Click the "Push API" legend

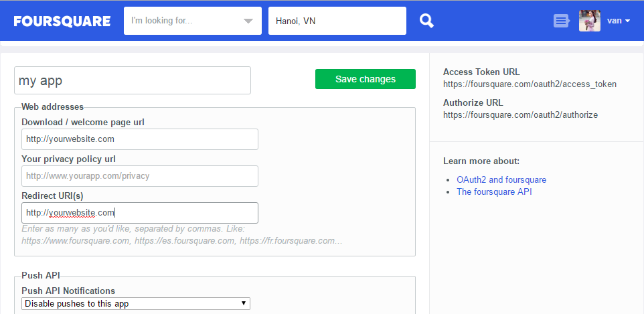point(41,275)
